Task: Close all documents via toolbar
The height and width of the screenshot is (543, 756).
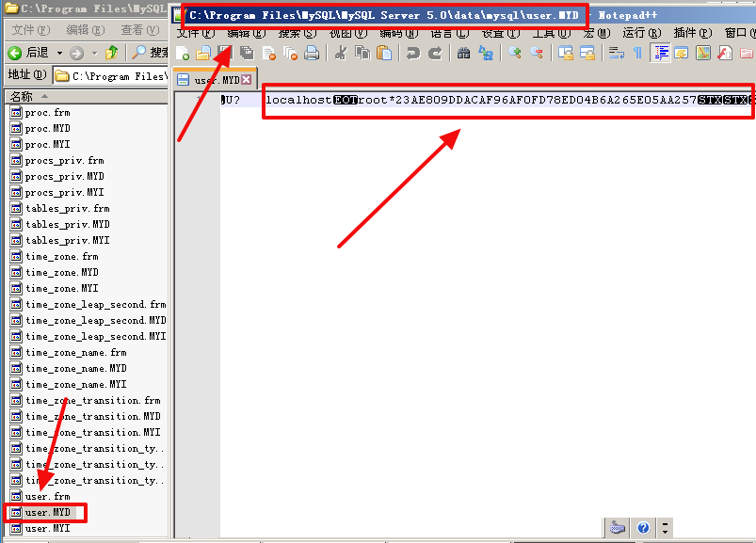Action: 290,53
